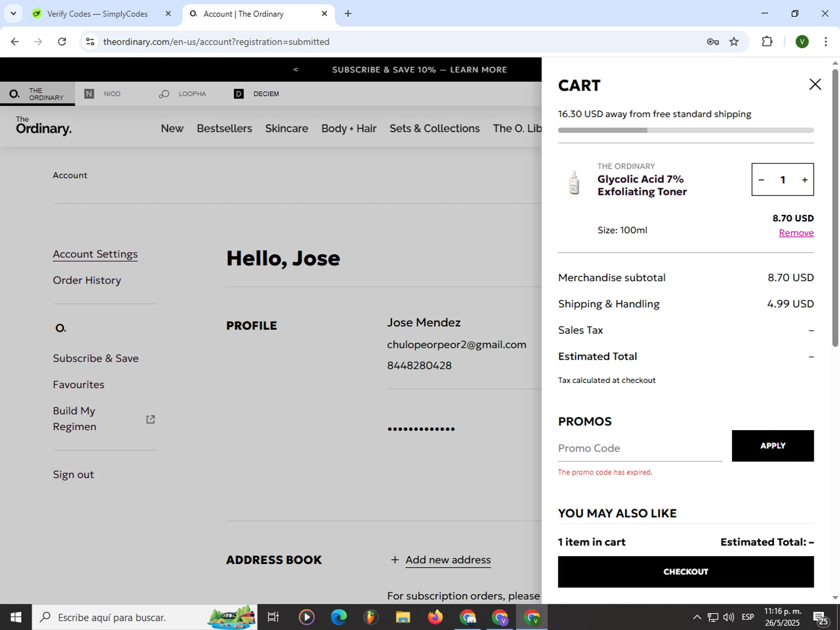
Task: Expand the browser tab search dropdown
Action: (x=13, y=13)
